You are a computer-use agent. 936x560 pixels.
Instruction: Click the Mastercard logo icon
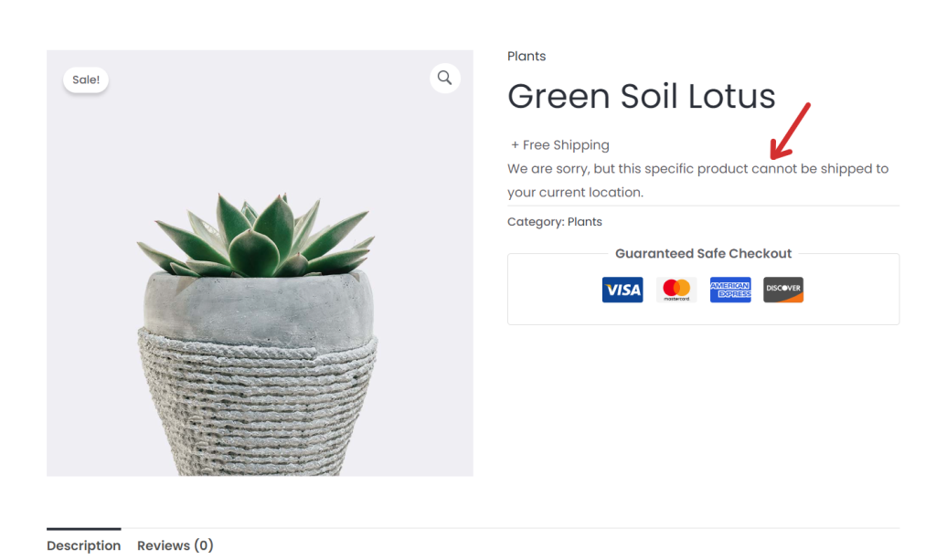pos(676,290)
